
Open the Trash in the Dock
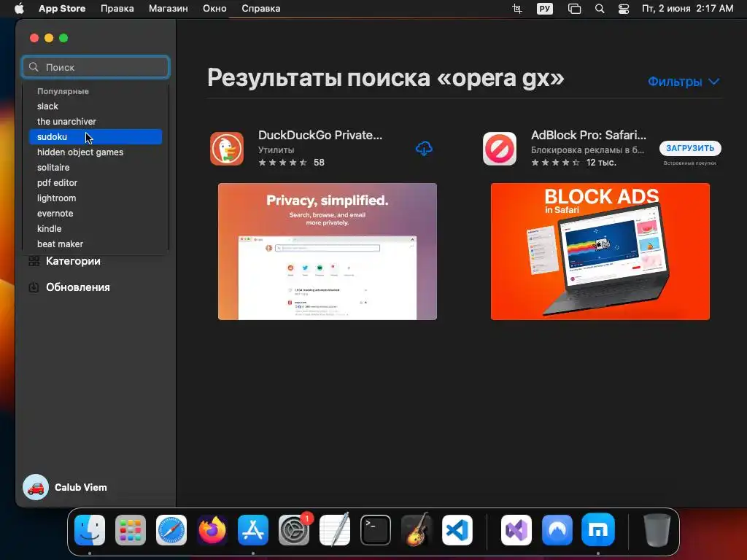coord(657,529)
